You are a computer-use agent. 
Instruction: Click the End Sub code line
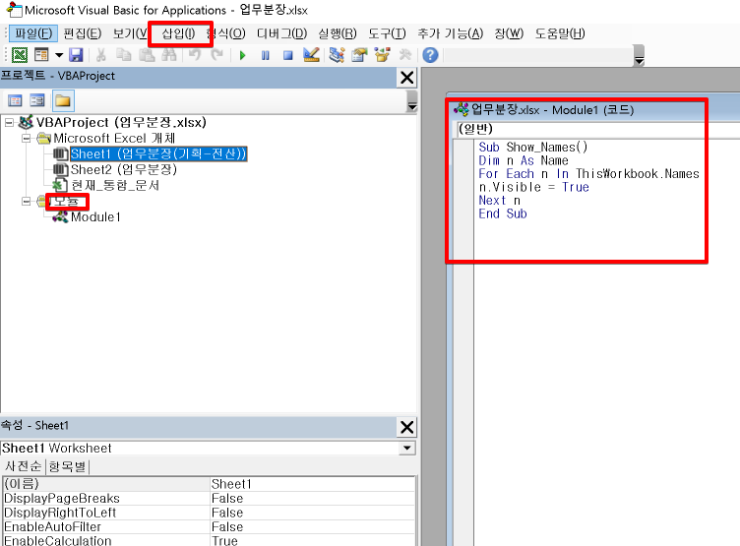click(x=503, y=214)
